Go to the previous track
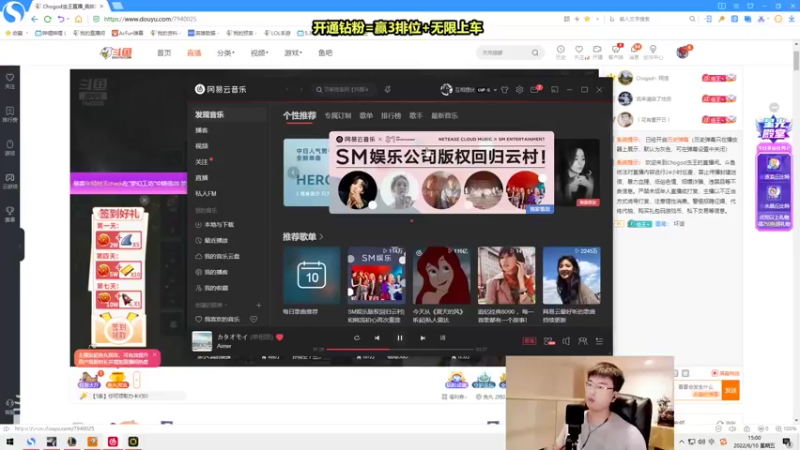This screenshot has width=800, height=450. [377, 338]
